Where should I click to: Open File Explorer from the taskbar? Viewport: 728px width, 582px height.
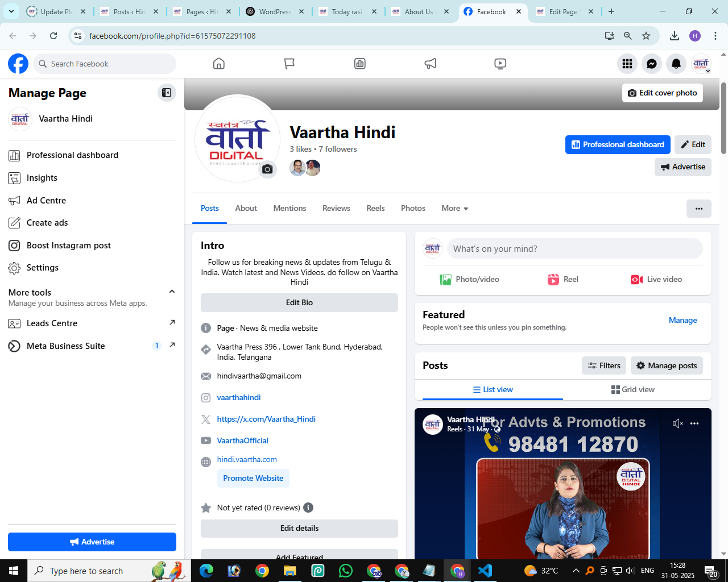290,571
